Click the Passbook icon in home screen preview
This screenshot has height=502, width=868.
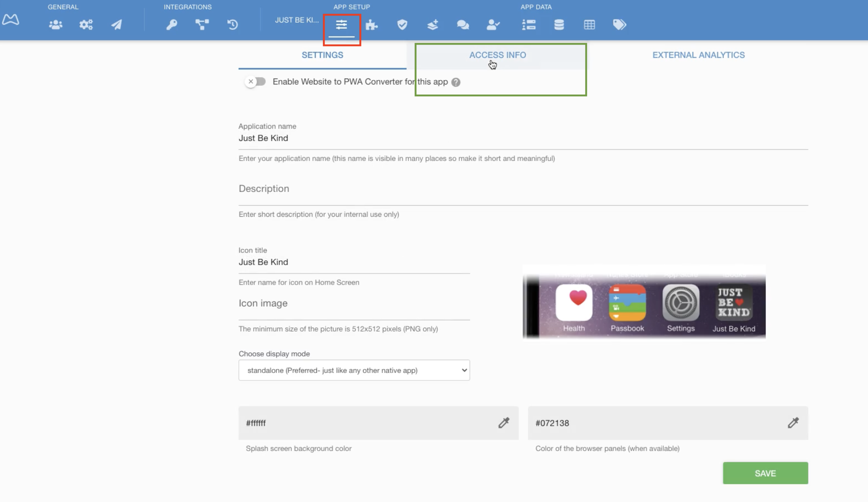(x=627, y=303)
